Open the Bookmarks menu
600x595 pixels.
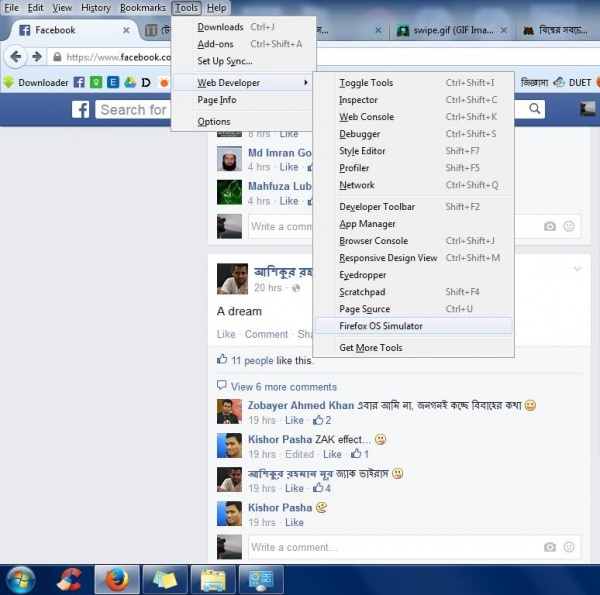tap(143, 8)
